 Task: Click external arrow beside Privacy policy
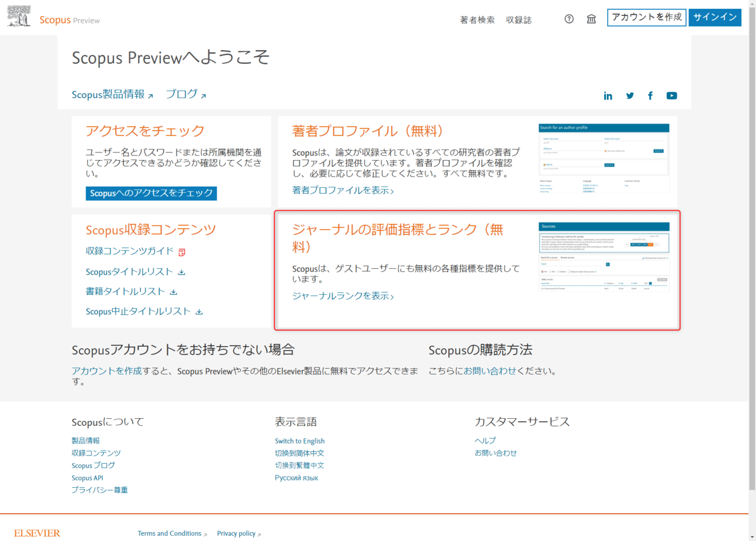[x=259, y=535]
